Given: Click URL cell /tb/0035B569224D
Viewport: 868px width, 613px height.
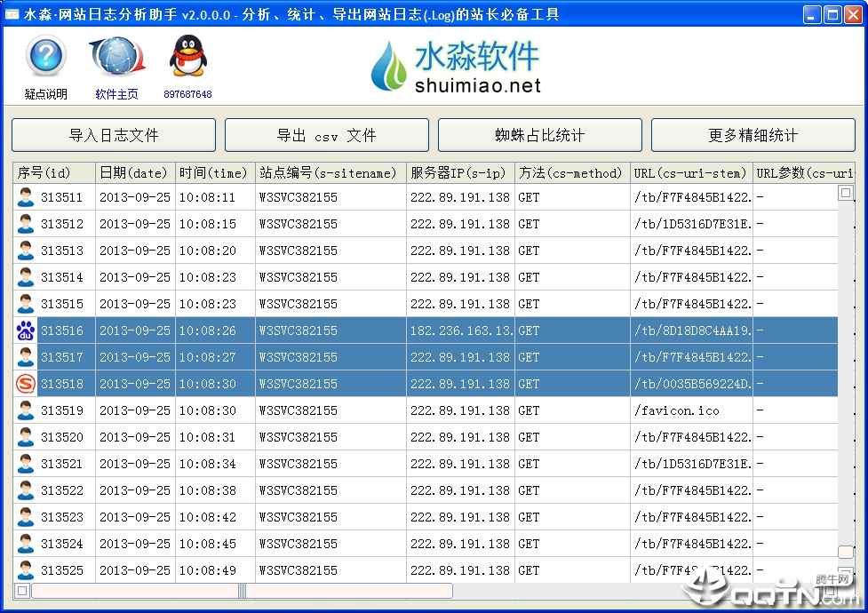Looking at the screenshot, I should [692, 384].
